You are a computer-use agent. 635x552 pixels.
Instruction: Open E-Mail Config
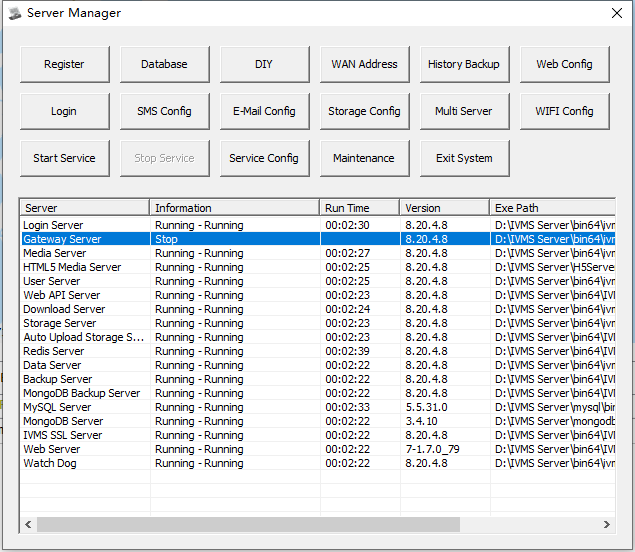click(265, 111)
